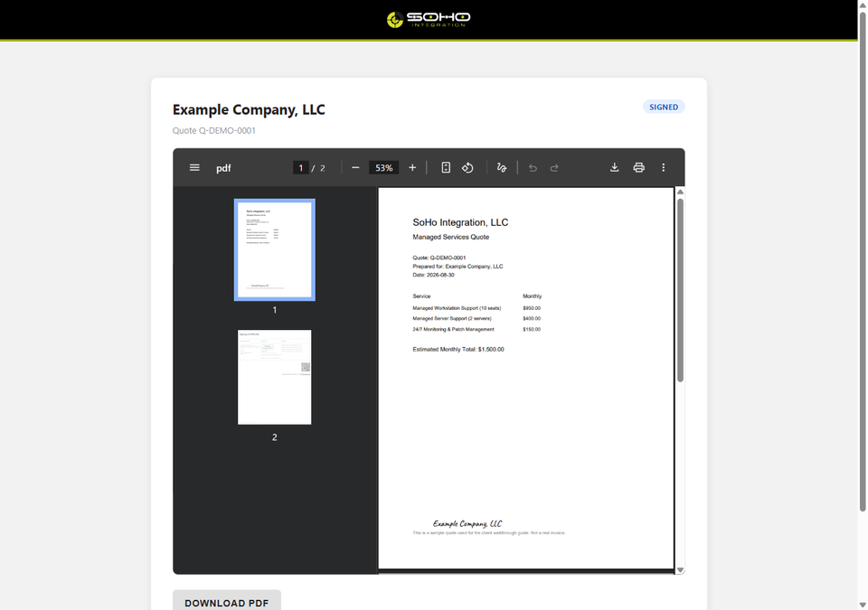Click the PDF viewer vertical scrollbar thumb

(x=680, y=290)
